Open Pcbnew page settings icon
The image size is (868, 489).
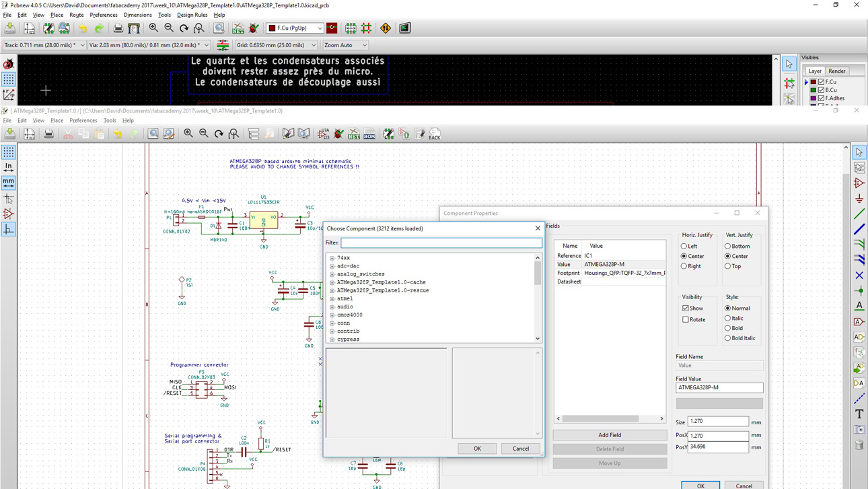point(30,28)
